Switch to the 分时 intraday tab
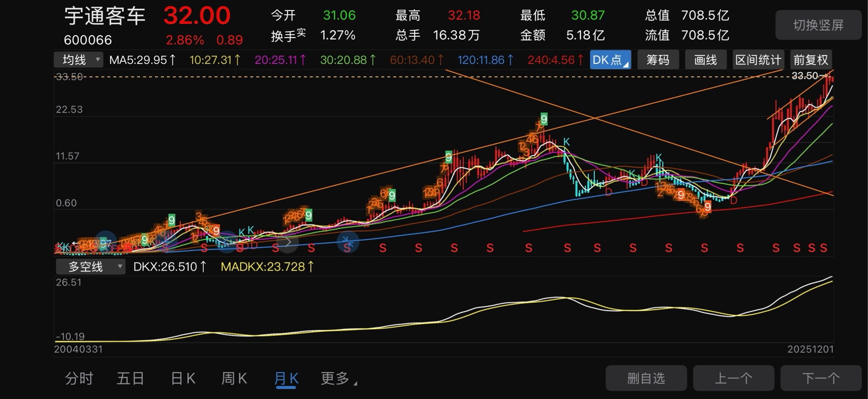Image resolution: width=868 pixels, height=399 pixels. click(79, 378)
